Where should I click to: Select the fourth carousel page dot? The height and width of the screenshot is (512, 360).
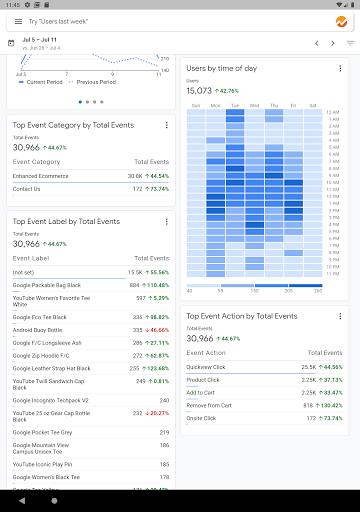[102, 102]
